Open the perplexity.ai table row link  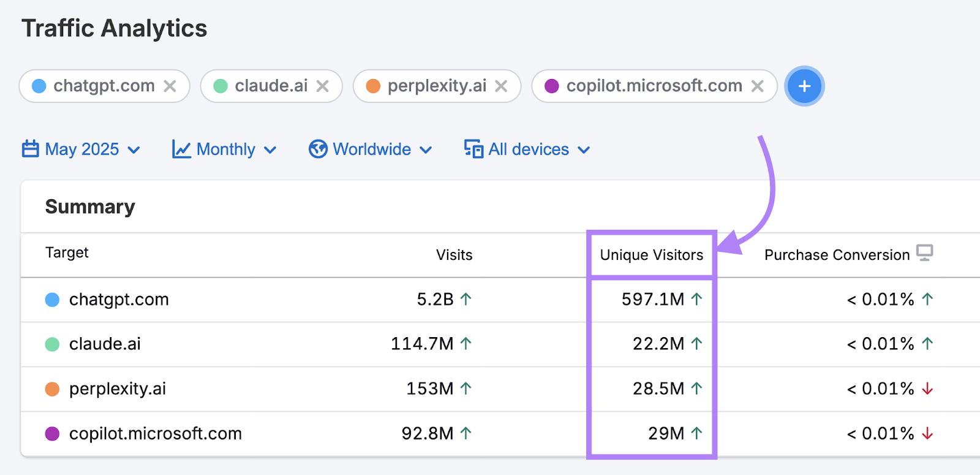coord(118,389)
